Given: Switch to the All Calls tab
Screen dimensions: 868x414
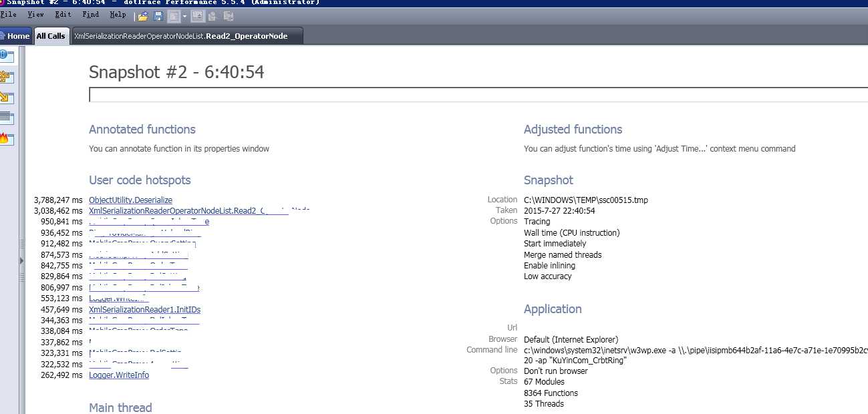Looking at the screenshot, I should 51,36.
